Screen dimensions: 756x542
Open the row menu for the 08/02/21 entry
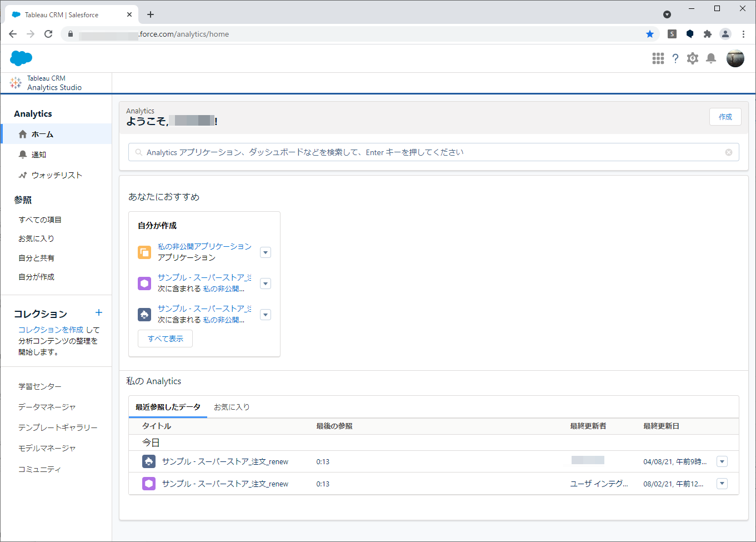(x=722, y=484)
